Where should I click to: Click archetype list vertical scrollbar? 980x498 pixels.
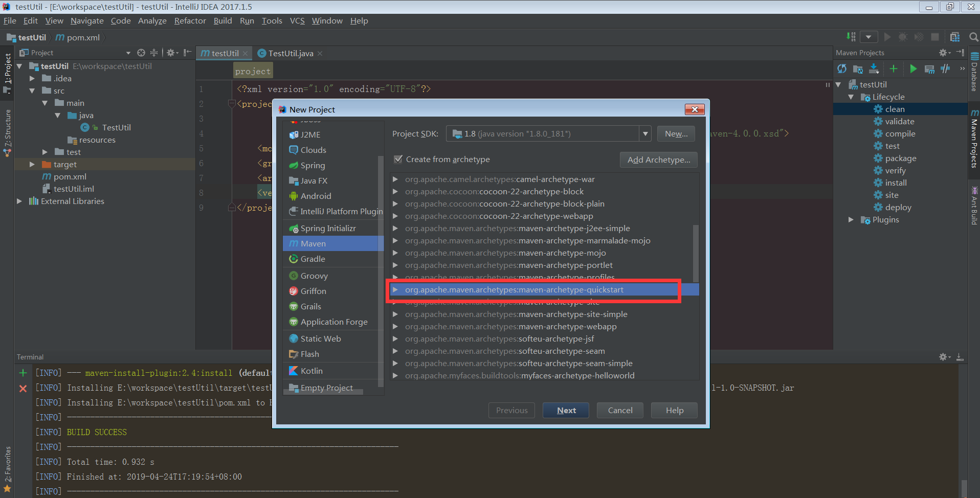(696, 253)
